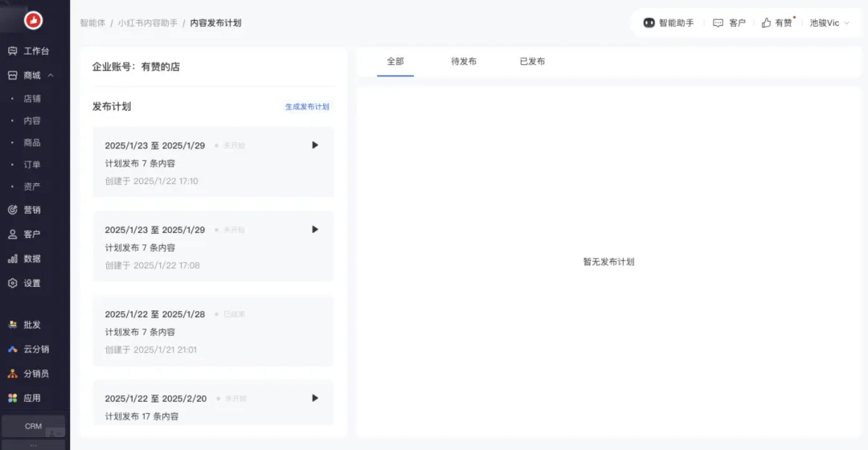
Task: Start the plan created 2025/1/22 17:10
Action: pyautogui.click(x=315, y=145)
